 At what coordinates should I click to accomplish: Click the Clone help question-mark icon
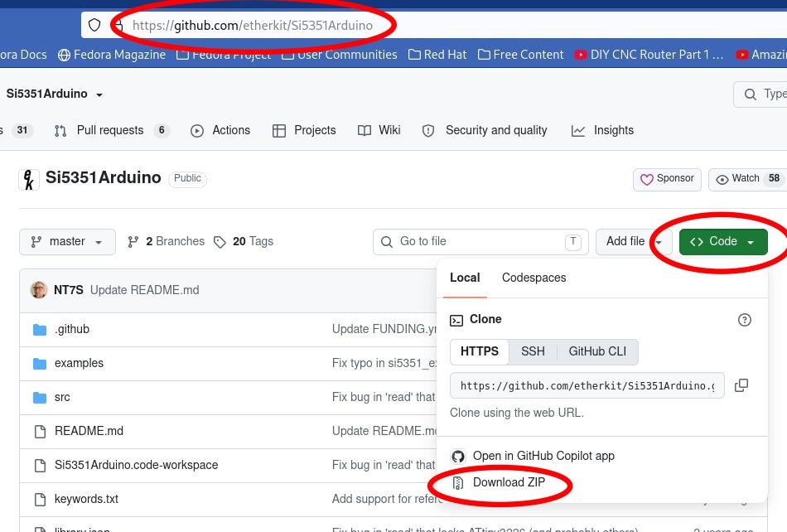pyautogui.click(x=745, y=320)
